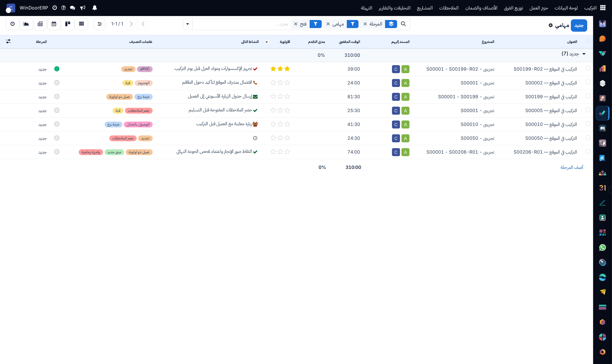The width and height of the screenshot is (612, 364).
Task: Open the announcements megaphone icon
Action: pos(83,8)
